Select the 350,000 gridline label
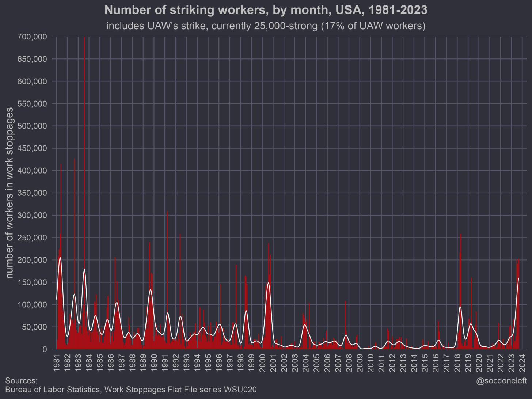 (x=31, y=193)
